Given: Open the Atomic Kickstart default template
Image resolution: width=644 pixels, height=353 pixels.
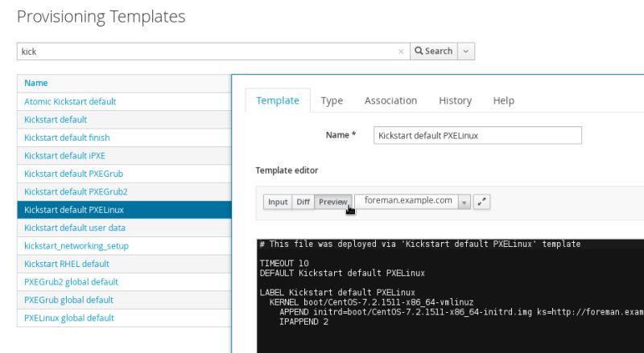Looking at the screenshot, I should pos(70,101).
